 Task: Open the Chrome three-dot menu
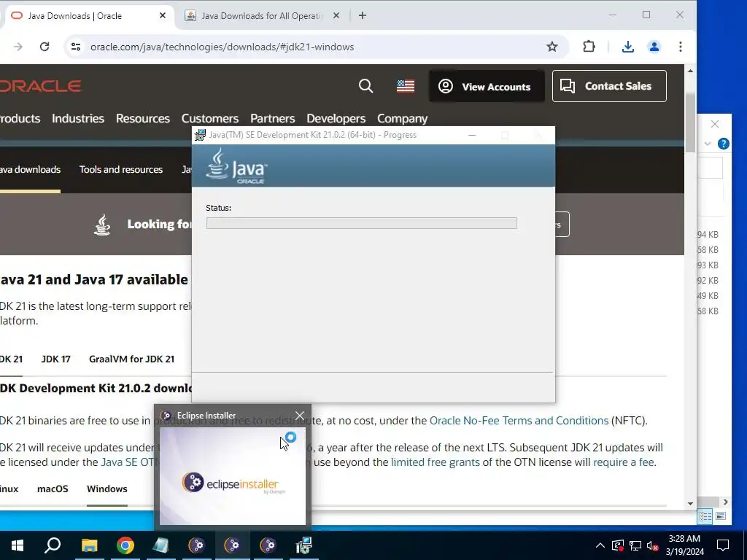pyautogui.click(x=681, y=47)
